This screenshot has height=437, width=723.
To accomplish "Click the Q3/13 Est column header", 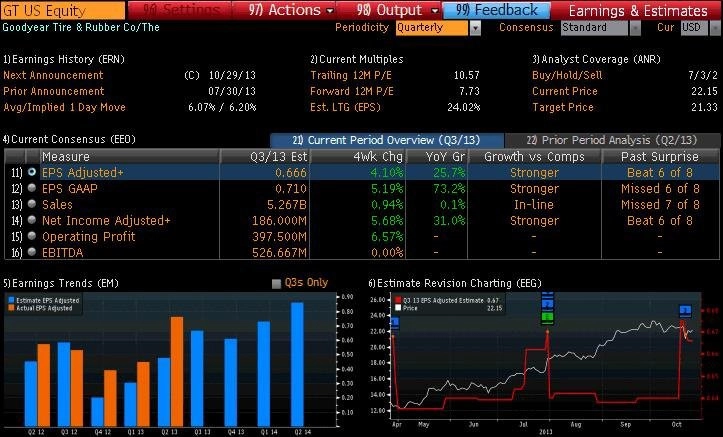I will pyautogui.click(x=265, y=157).
